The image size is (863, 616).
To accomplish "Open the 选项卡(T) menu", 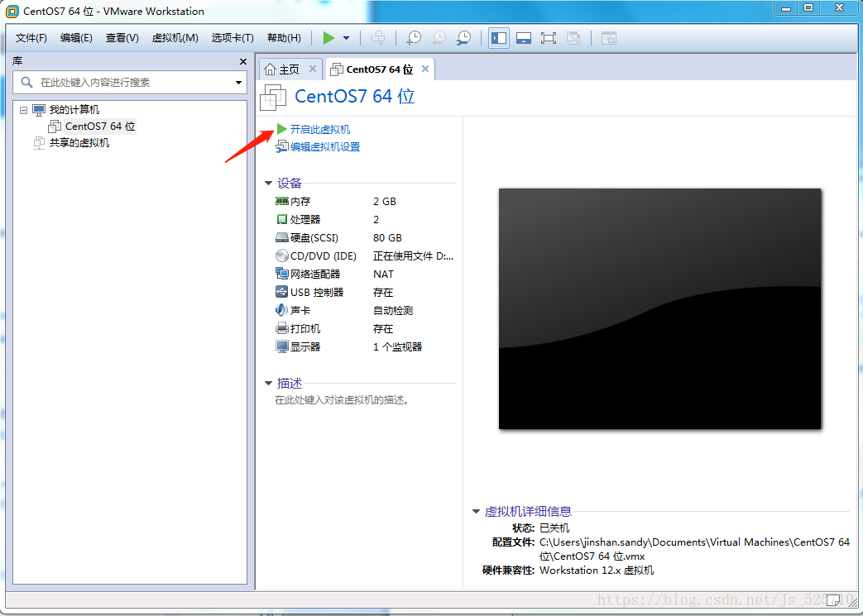I will tap(233, 38).
